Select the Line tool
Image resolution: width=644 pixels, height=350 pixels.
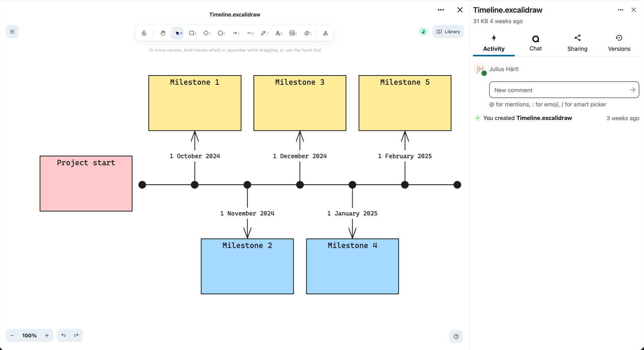(x=250, y=33)
